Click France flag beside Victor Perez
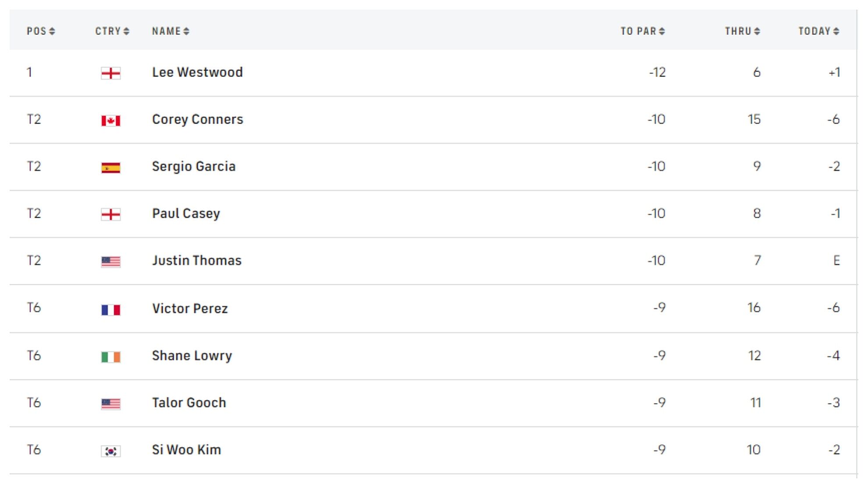 tap(110, 310)
